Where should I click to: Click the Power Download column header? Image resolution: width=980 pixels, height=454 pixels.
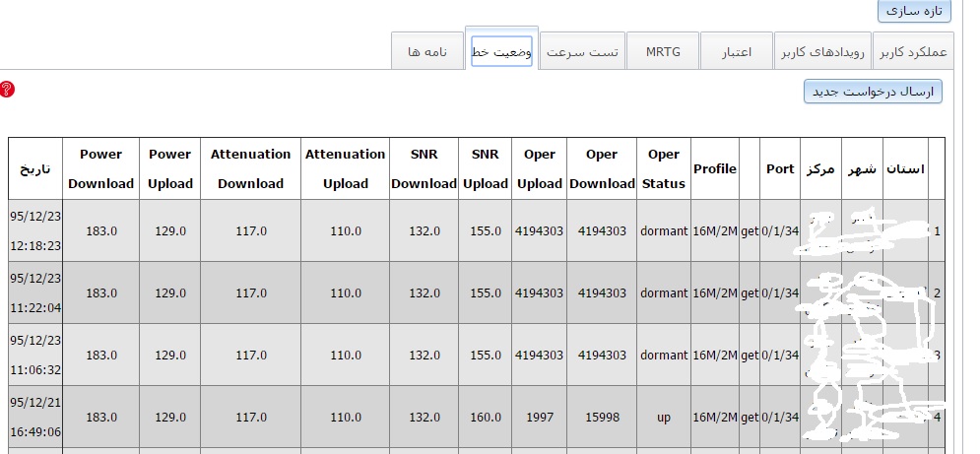100,168
